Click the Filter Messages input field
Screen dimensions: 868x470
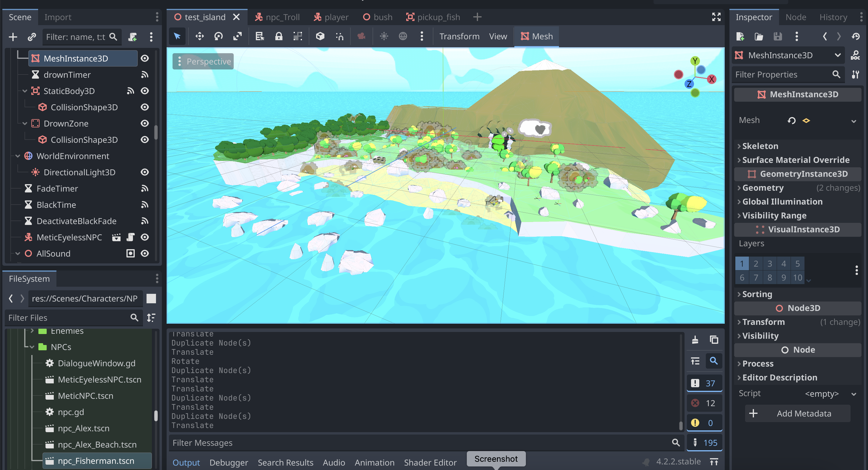click(427, 443)
